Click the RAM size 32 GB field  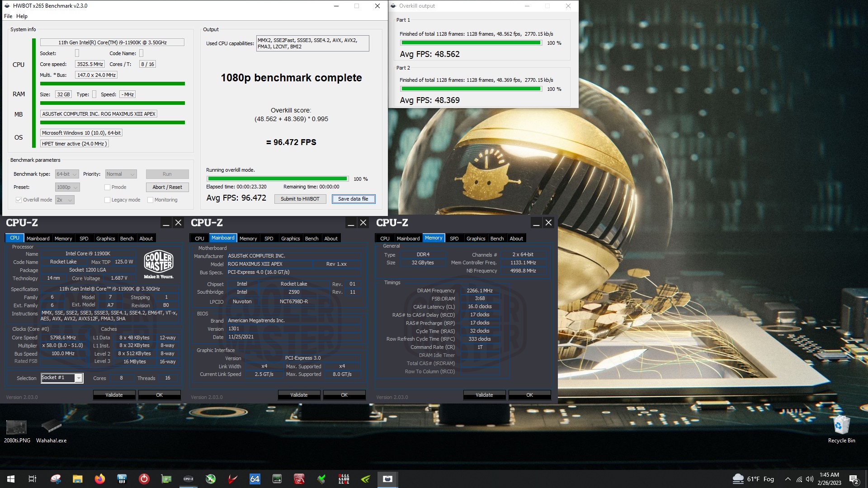click(63, 94)
